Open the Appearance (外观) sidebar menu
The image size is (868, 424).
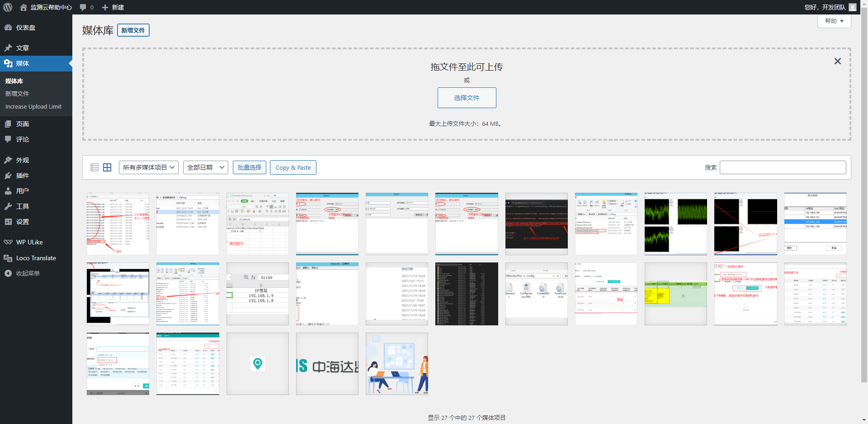pyautogui.click(x=22, y=160)
